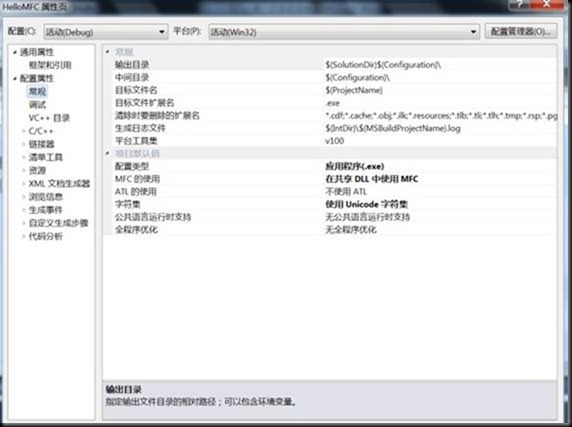Expand the 自定义生成步骤 node
Image resolution: width=572 pixels, height=427 pixels.
24,223
